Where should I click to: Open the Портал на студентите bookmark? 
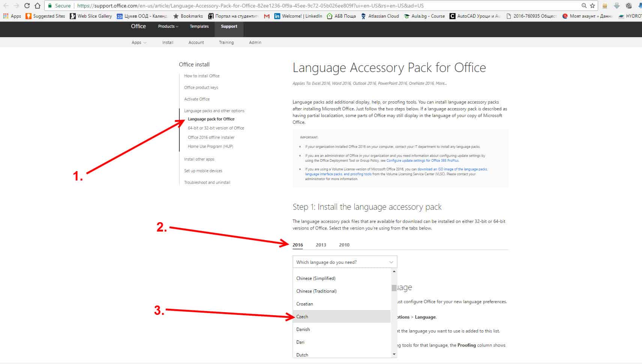[x=233, y=16]
